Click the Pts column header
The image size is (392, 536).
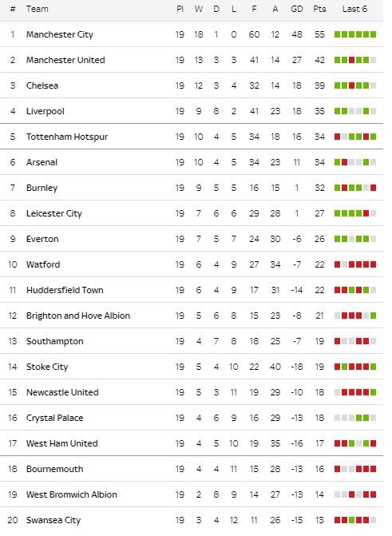[x=319, y=9]
